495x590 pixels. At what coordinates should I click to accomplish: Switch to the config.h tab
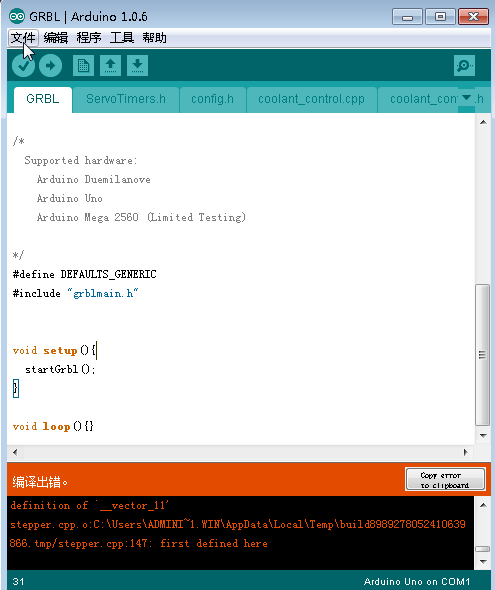213,99
